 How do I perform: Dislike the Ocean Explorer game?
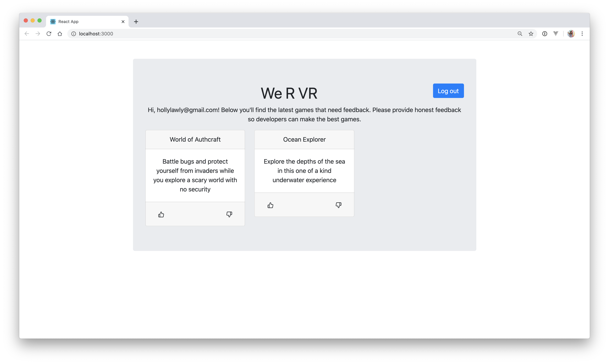click(x=339, y=205)
